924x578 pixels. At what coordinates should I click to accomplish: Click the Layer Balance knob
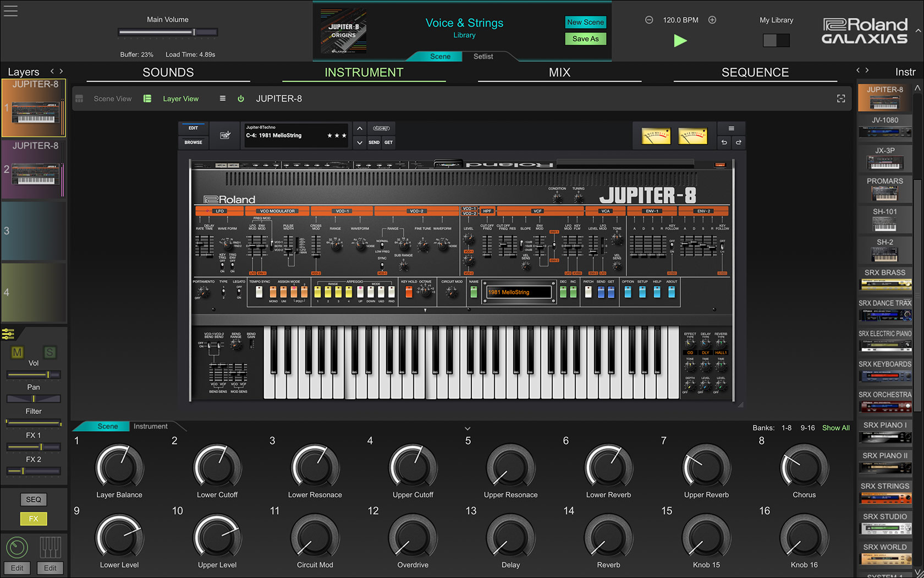tap(119, 468)
